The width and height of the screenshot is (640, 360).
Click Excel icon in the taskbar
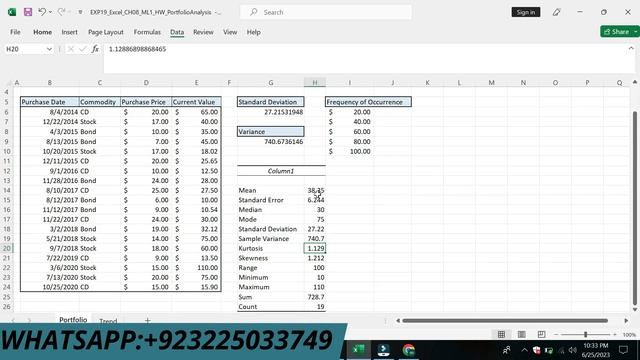(358, 350)
